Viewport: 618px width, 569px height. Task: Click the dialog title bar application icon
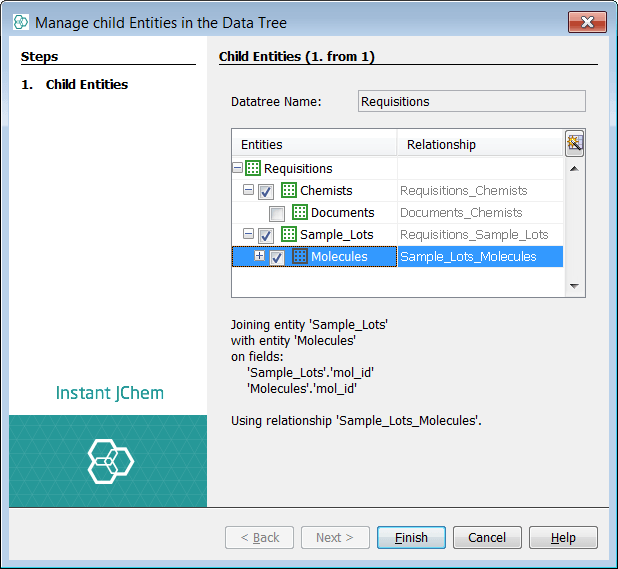[20, 21]
